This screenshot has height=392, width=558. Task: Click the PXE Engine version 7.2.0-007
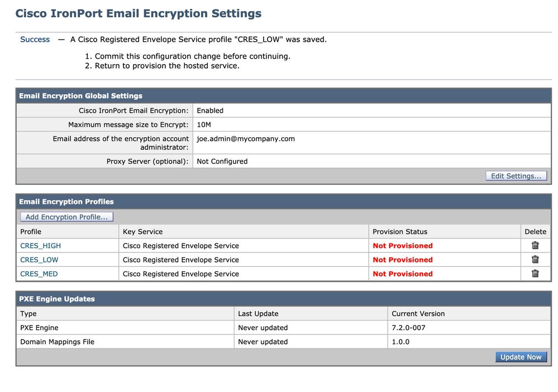point(408,328)
